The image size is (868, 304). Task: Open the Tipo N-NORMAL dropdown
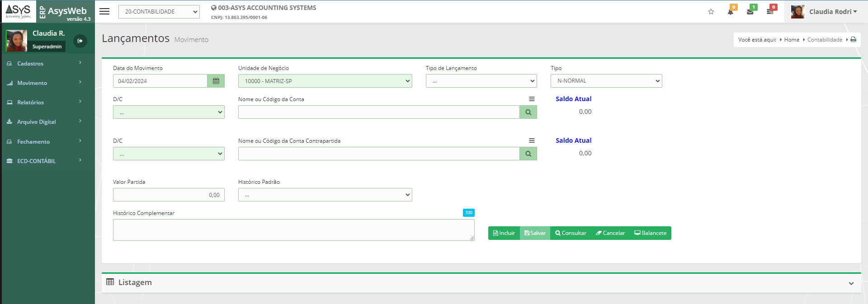click(x=606, y=81)
